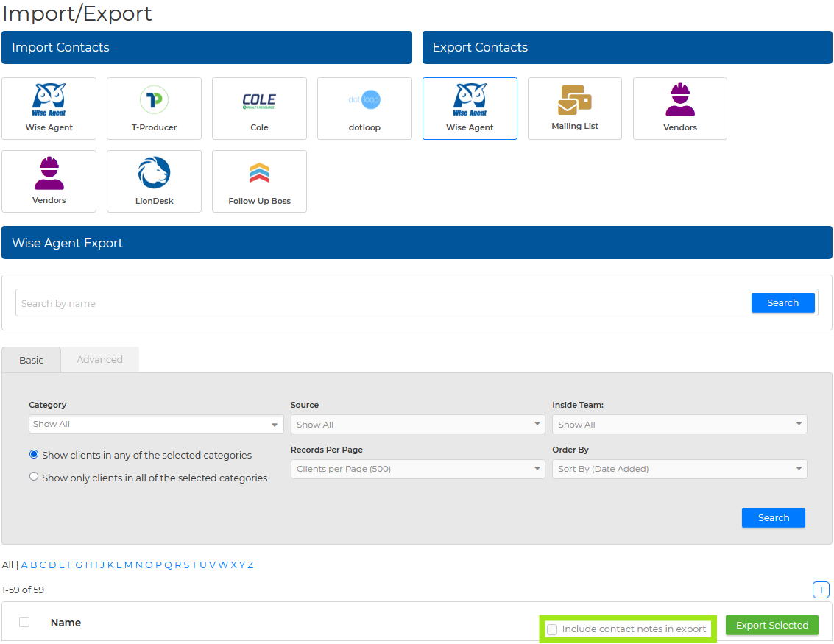Open the dotloop import option

pos(364,108)
